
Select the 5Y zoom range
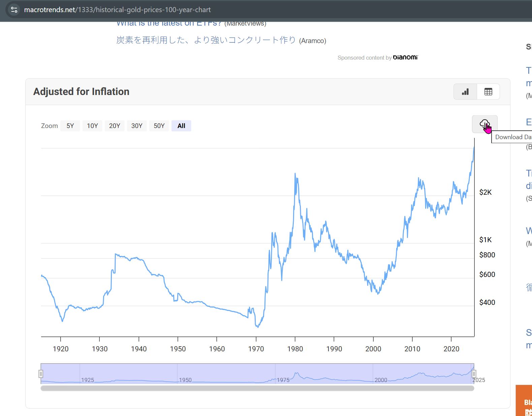pos(70,126)
